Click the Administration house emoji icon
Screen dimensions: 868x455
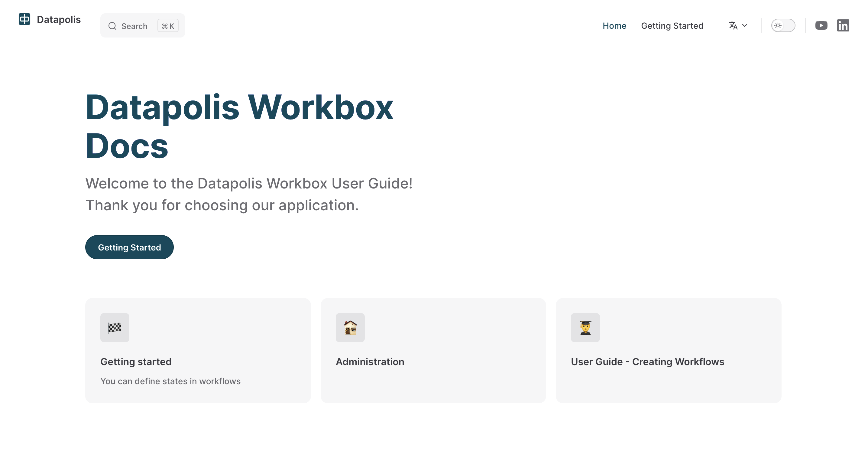pyautogui.click(x=350, y=327)
